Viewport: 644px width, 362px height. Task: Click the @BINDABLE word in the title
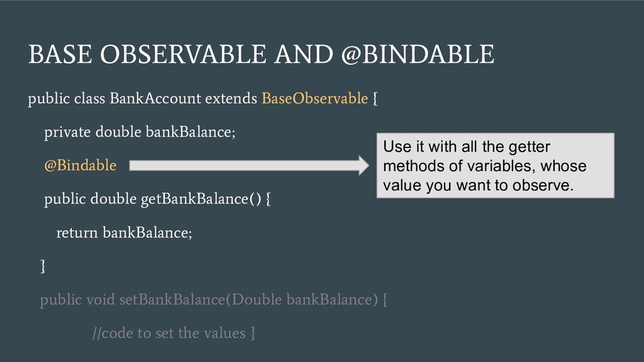(418, 54)
